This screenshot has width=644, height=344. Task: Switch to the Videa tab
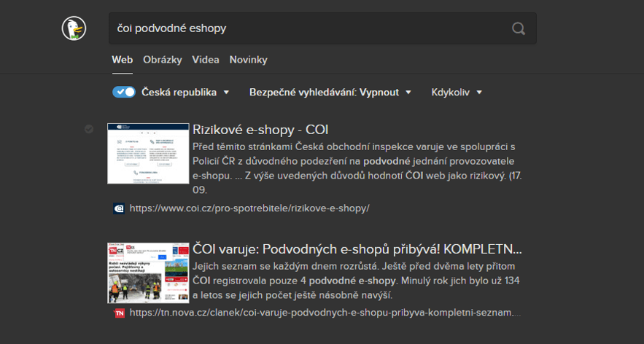tap(206, 60)
